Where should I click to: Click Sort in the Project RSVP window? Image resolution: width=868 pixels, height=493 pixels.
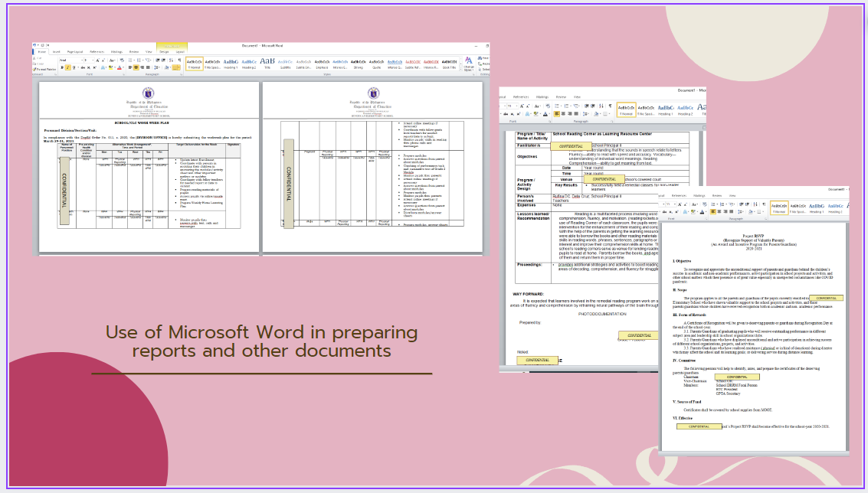coord(755,204)
